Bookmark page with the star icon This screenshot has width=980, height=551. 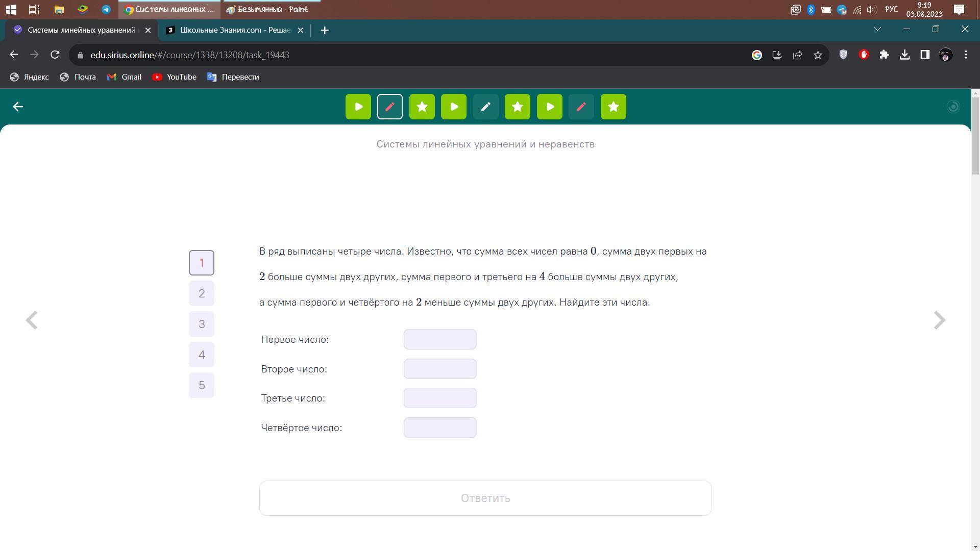(x=818, y=55)
